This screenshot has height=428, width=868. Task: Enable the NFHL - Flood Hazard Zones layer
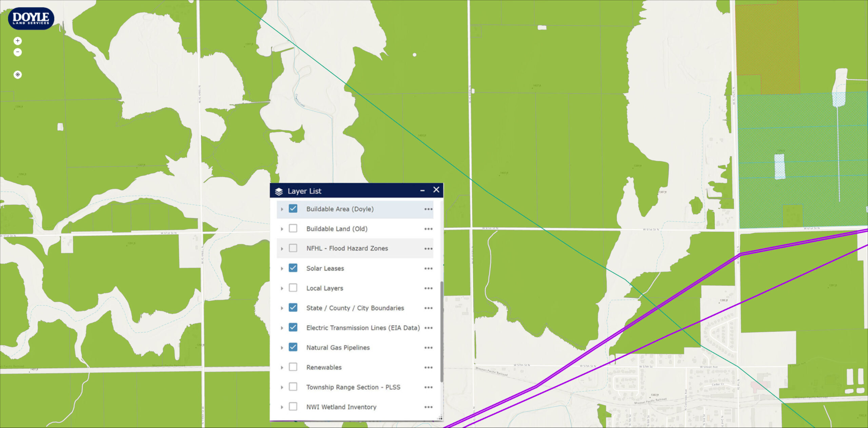pyautogui.click(x=293, y=248)
